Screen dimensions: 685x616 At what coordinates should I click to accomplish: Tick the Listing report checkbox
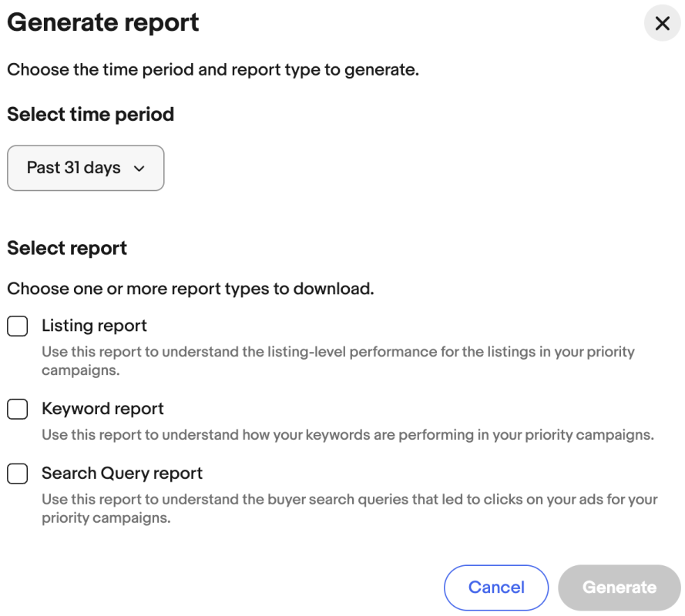[18, 326]
